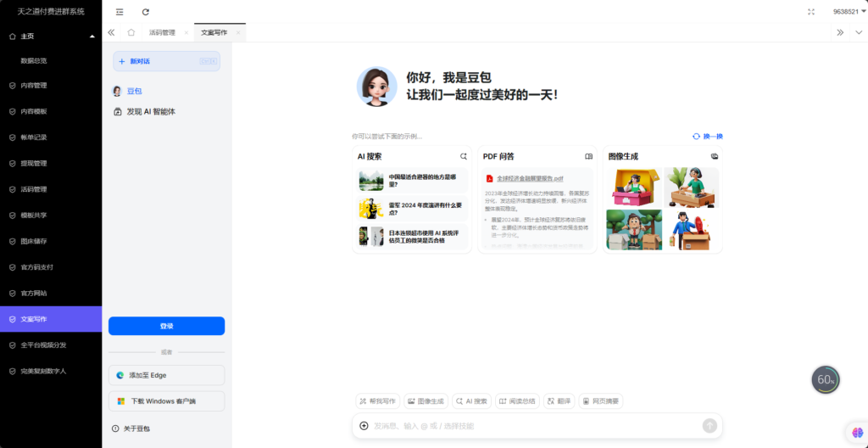
Task: Open 全球经济金融展望报告.pdf file
Action: 530,178
